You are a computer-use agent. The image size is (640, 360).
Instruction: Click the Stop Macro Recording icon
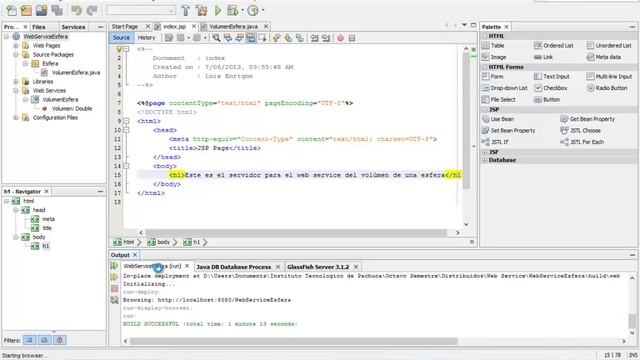(x=352, y=38)
